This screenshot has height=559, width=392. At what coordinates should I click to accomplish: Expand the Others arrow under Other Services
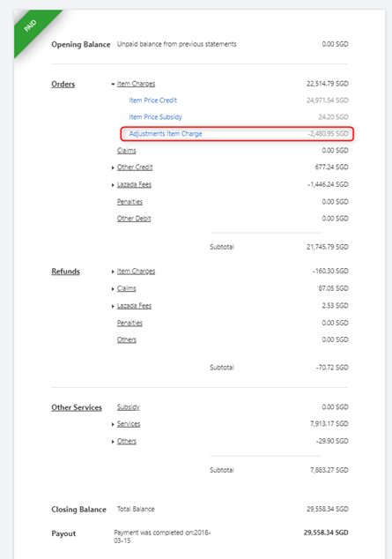click(x=113, y=442)
